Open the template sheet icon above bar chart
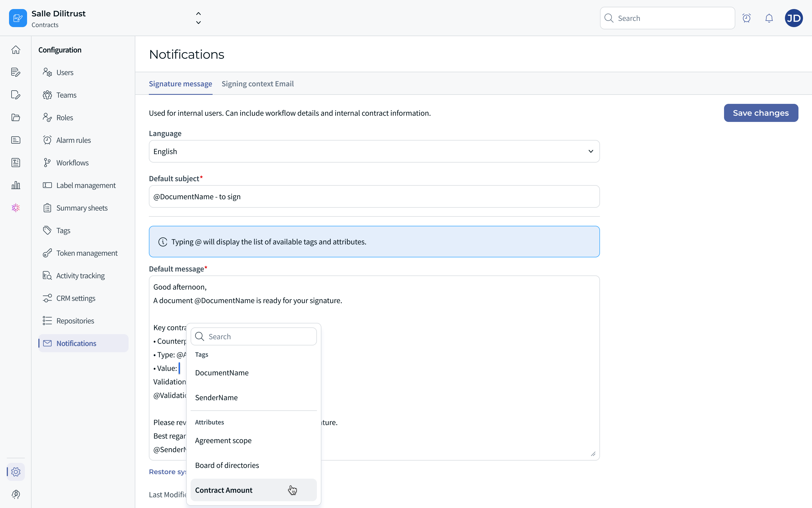 click(x=16, y=163)
